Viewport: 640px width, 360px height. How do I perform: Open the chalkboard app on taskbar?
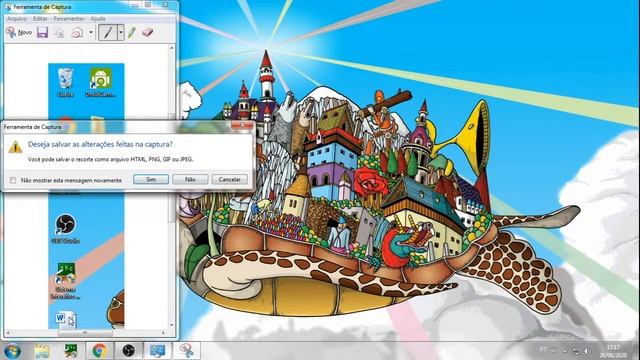click(71, 351)
